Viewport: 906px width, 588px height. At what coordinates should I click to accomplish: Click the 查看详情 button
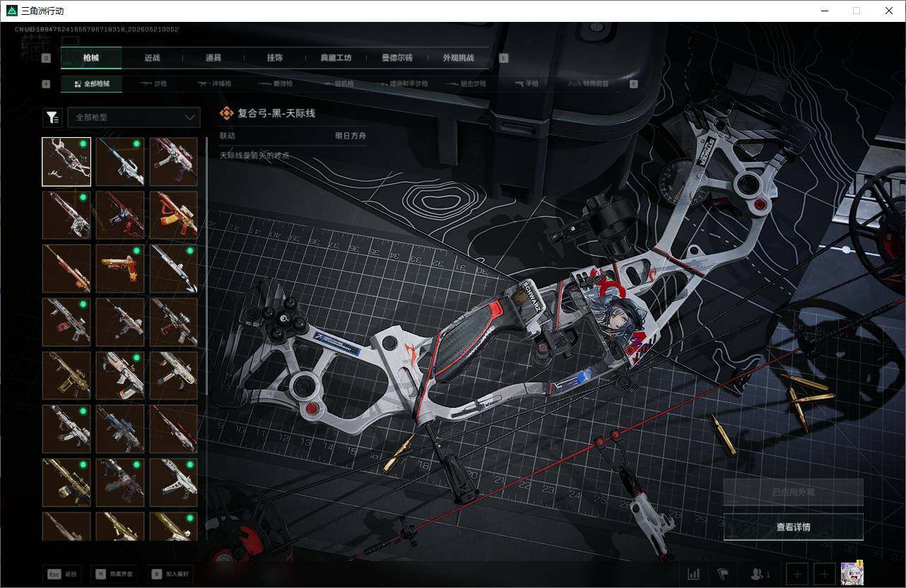click(x=794, y=527)
